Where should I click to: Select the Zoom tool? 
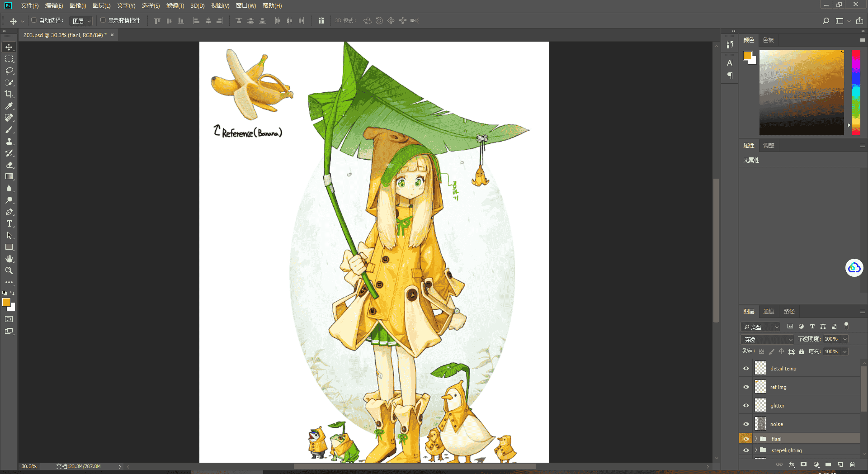[9, 270]
